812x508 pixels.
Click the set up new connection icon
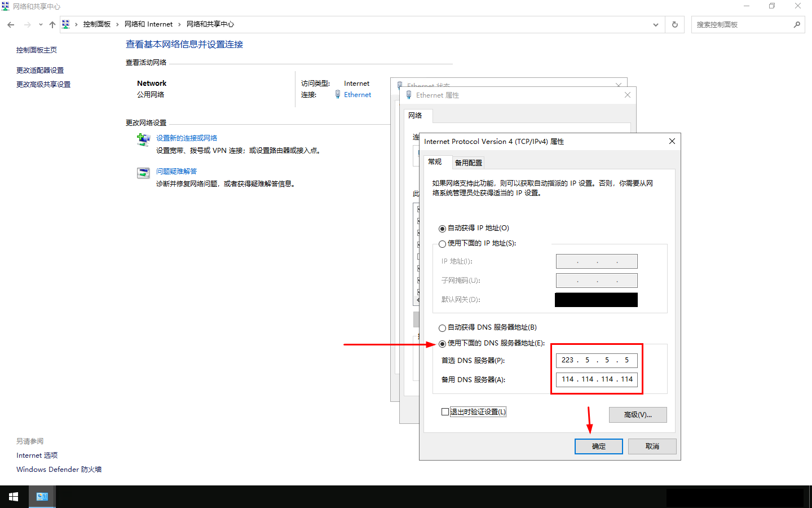(143, 139)
